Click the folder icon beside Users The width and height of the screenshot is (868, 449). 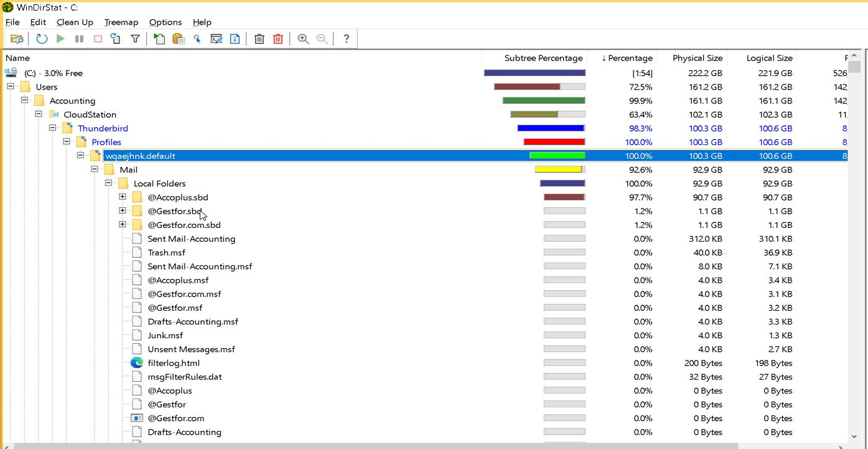[25, 87]
